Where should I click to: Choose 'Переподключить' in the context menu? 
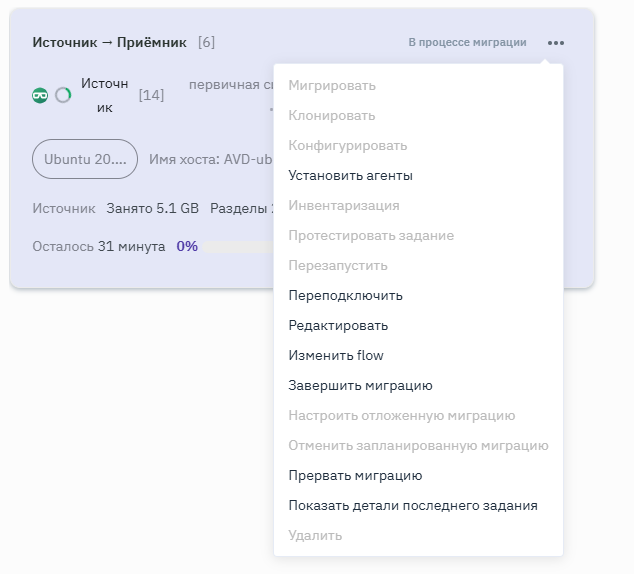tap(345, 296)
